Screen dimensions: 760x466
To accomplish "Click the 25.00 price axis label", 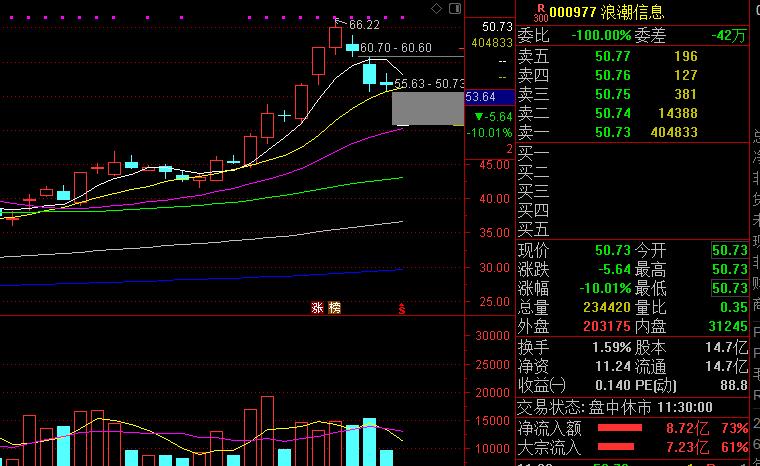I will pos(494,302).
